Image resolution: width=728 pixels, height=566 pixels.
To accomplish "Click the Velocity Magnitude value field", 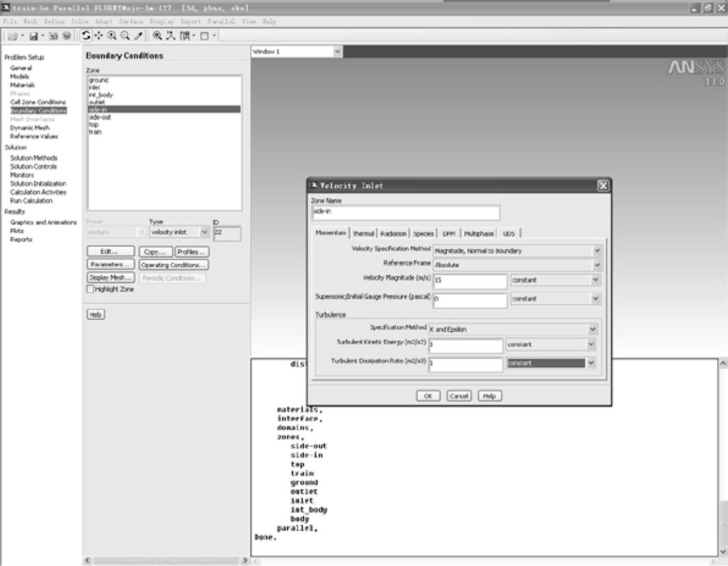I will coord(470,281).
